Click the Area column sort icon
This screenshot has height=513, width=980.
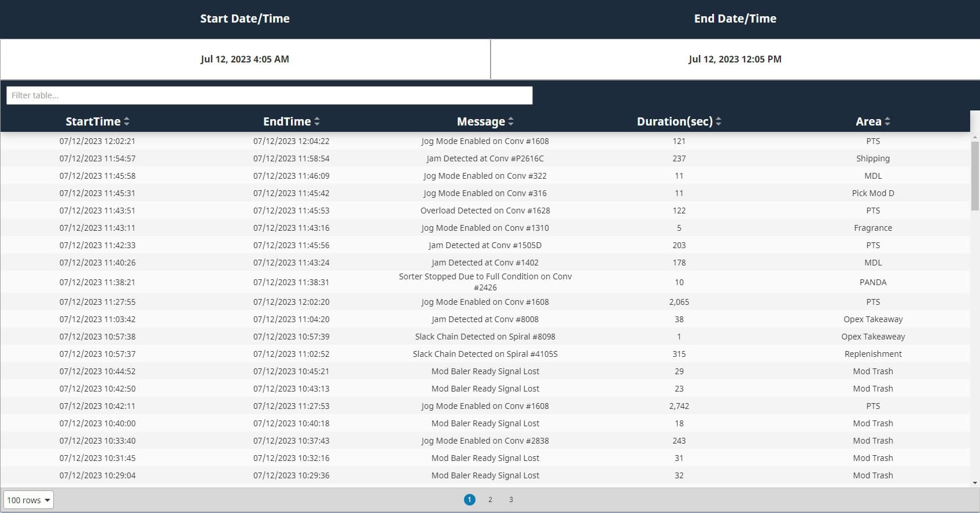click(887, 121)
